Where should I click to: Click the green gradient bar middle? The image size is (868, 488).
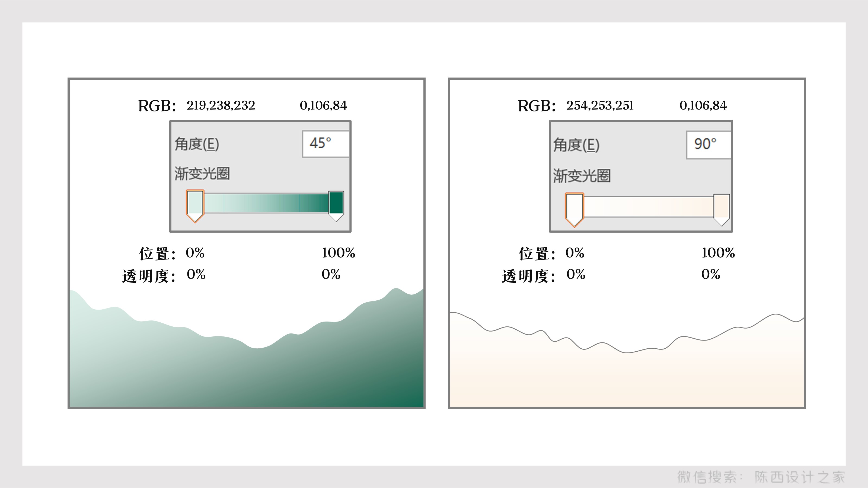click(266, 203)
